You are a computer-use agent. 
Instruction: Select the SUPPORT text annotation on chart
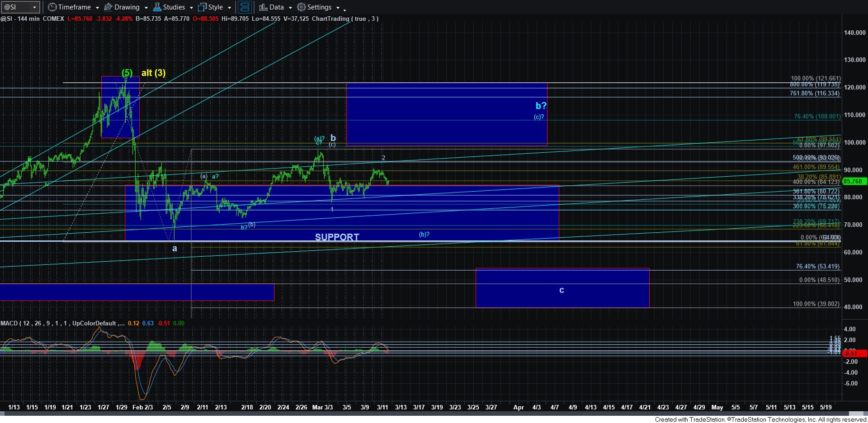point(337,237)
